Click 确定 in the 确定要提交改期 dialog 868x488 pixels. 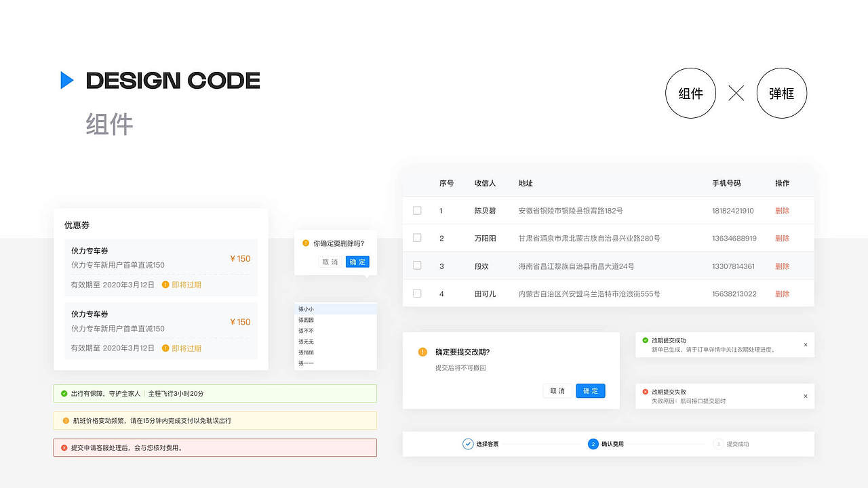(591, 391)
